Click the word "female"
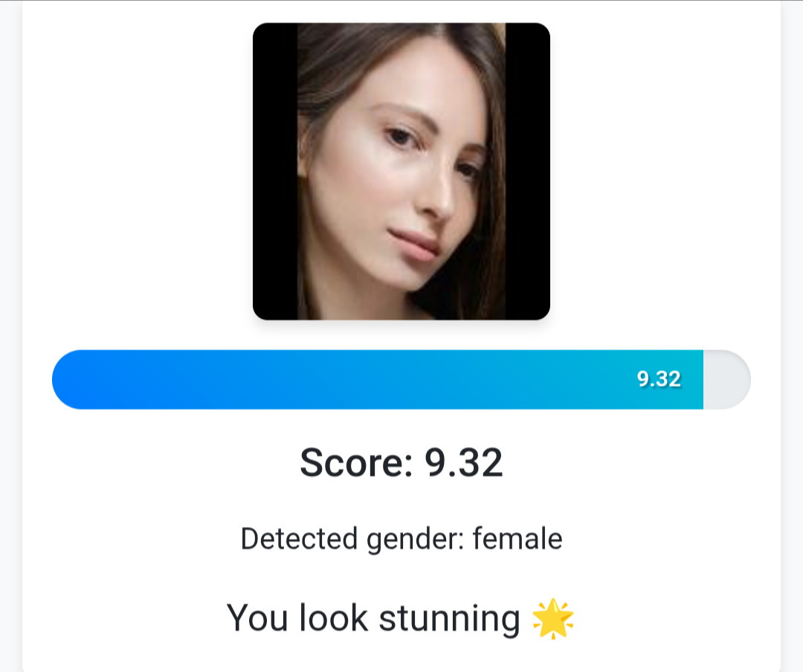The width and height of the screenshot is (803, 672). [517, 539]
